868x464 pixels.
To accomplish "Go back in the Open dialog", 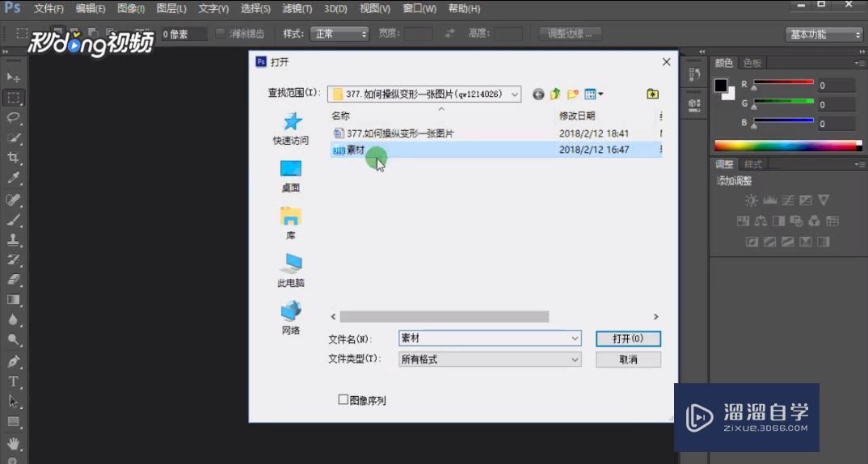I will 538,95.
